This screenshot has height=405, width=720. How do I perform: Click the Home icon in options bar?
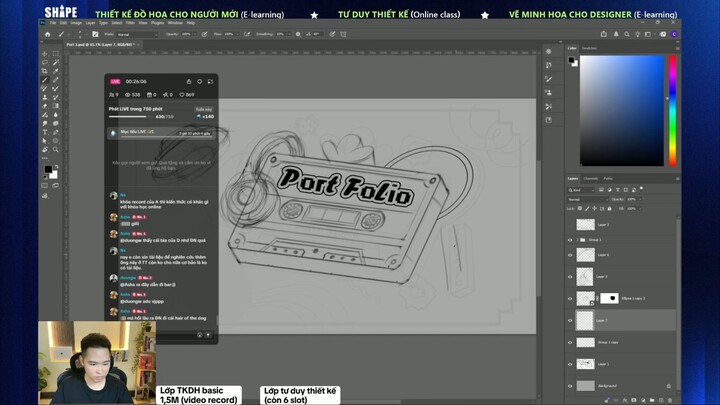47,34
